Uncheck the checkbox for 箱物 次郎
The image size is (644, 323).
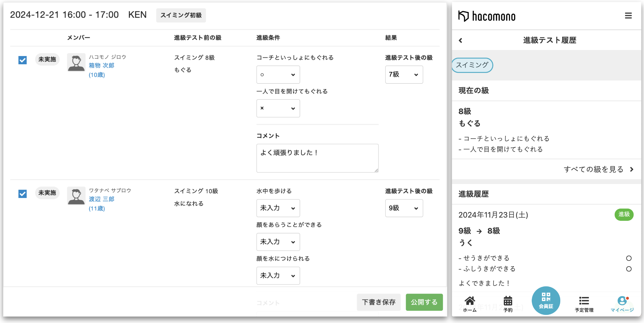[x=23, y=60]
